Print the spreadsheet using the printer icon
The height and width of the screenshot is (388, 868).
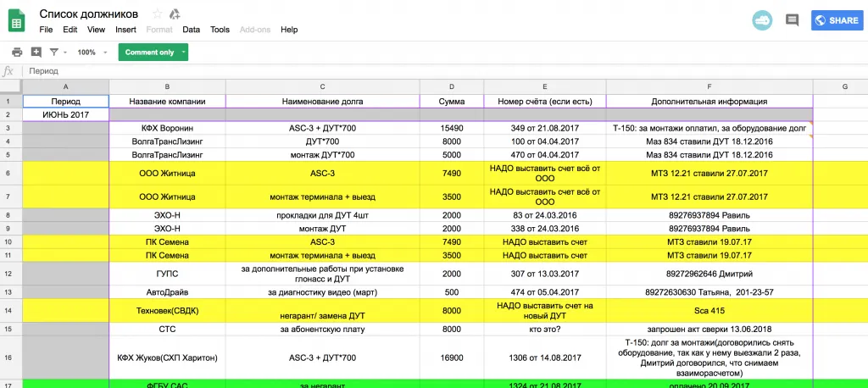click(17, 52)
